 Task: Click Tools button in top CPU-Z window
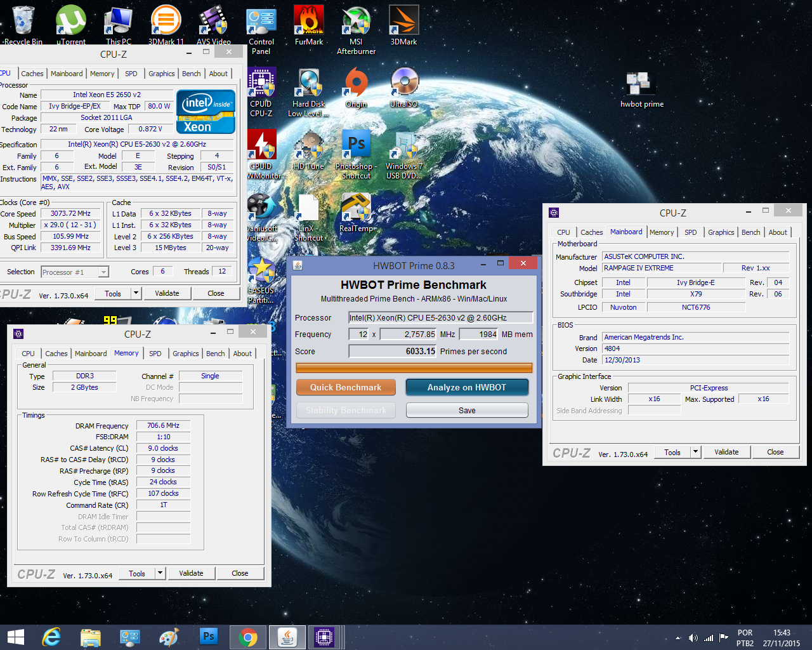click(113, 293)
